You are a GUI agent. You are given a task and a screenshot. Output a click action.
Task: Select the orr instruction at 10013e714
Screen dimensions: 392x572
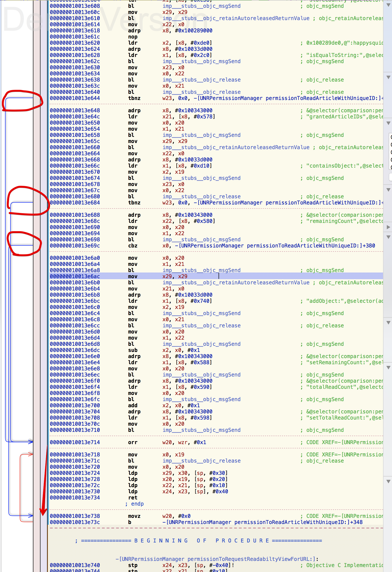132,442
